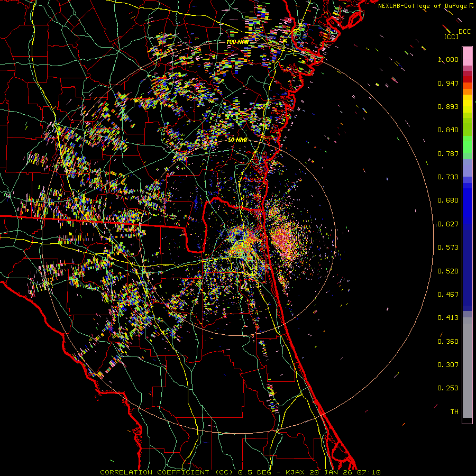Click the 0.253 scale label
The width and height of the screenshot is (476, 476).
(x=448, y=388)
